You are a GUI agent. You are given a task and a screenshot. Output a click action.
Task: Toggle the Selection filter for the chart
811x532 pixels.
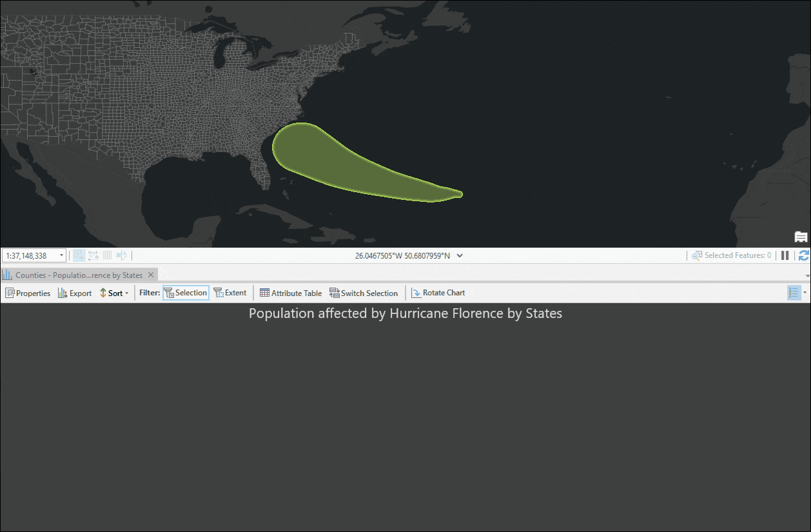[x=186, y=293]
